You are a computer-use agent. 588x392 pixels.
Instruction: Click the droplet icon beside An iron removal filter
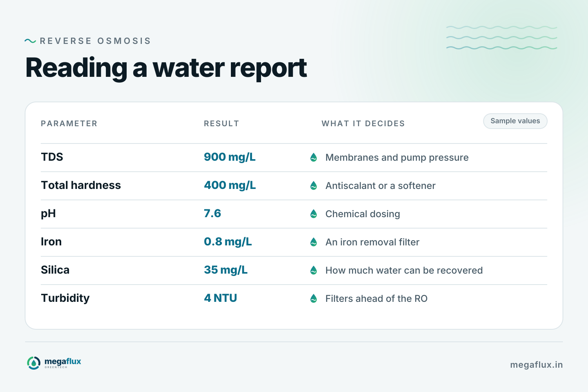point(314,242)
